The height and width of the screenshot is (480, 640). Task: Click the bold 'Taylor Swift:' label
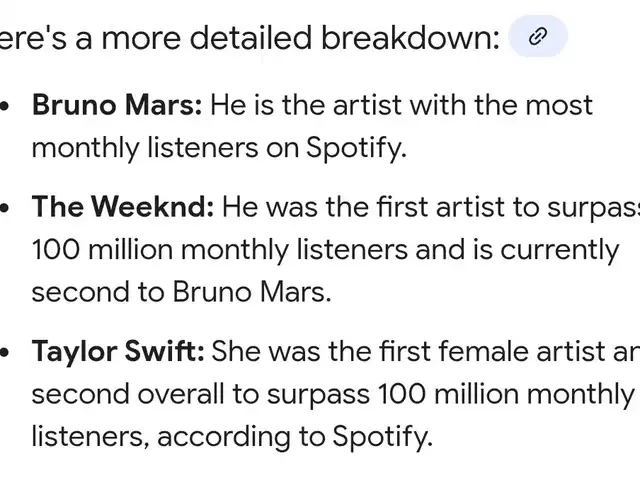[118, 351]
